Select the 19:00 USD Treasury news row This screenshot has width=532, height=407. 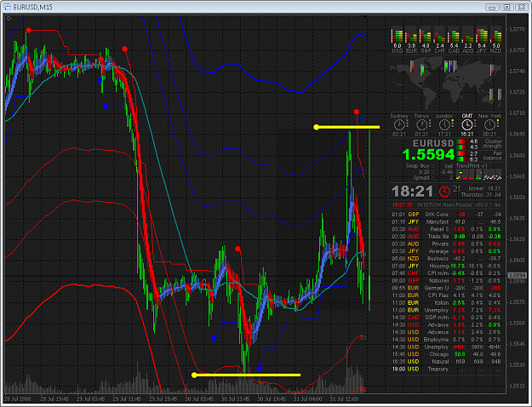coord(446,369)
